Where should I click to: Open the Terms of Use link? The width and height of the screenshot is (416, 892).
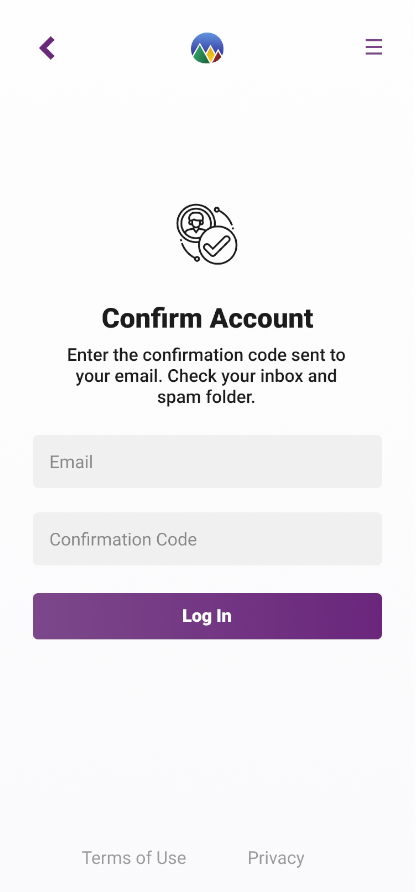tap(134, 858)
